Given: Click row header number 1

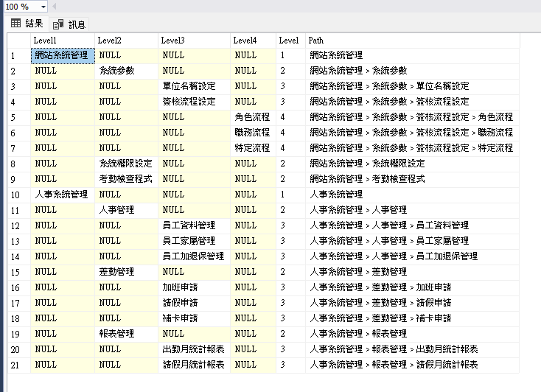Looking at the screenshot, I should (x=19, y=56).
